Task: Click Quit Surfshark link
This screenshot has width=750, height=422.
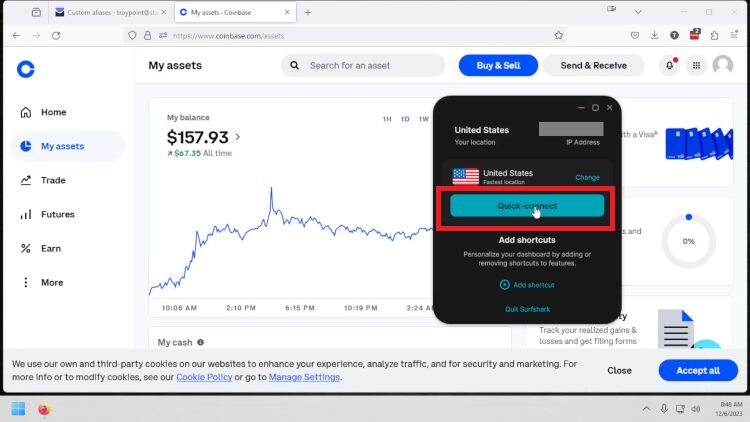Action: 527,309
